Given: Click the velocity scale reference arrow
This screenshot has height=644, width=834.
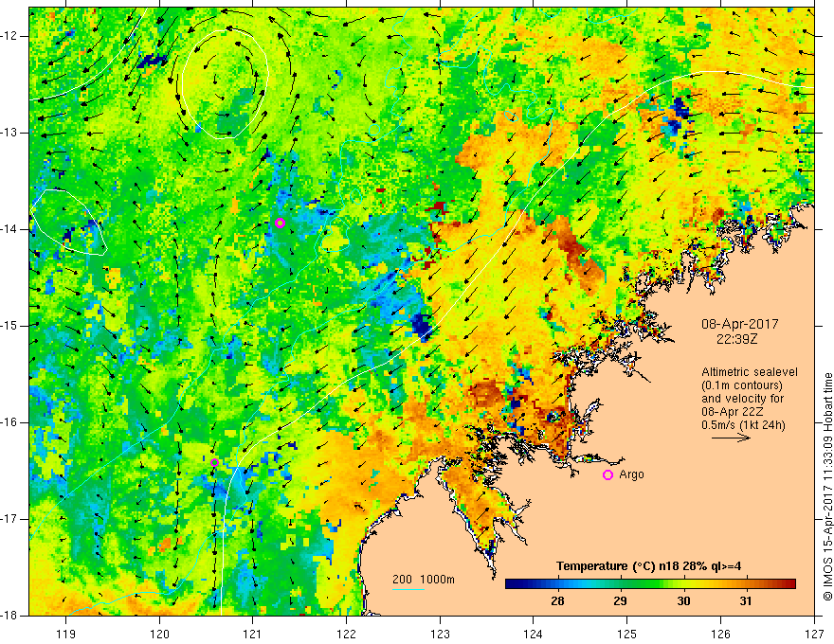Looking at the screenshot, I should [731, 438].
